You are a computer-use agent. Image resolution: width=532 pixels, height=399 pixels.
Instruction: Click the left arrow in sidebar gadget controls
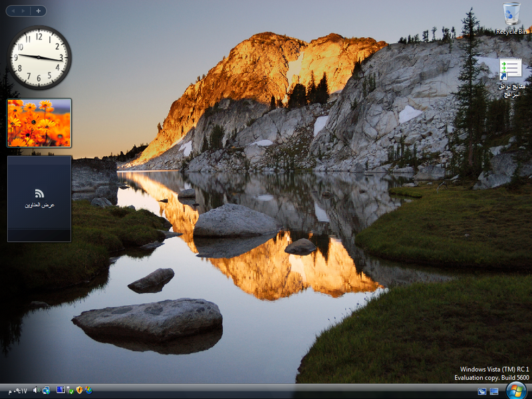(13, 11)
